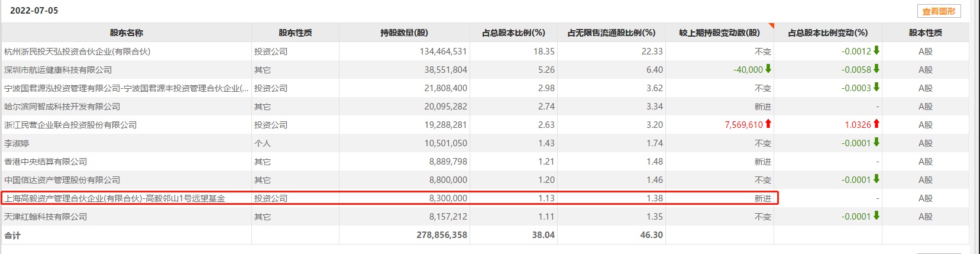
Task: Click the total holdings 278,856,358
Action: pyautogui.click(x=442, y=235)
